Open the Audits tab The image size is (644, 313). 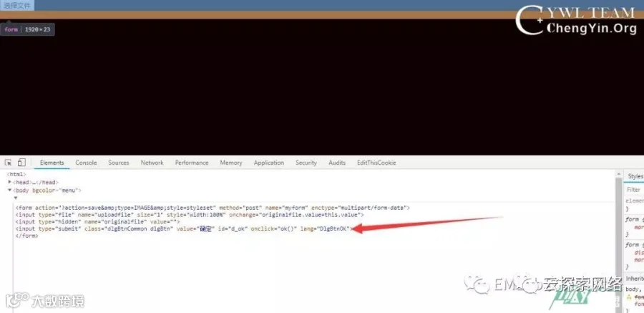(337, 163)
